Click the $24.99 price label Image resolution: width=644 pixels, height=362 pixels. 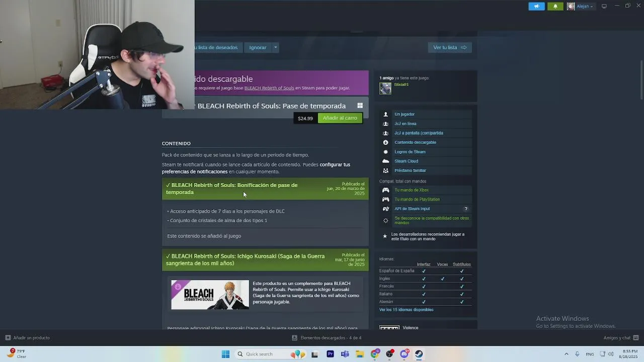click(x=305, y=118)
